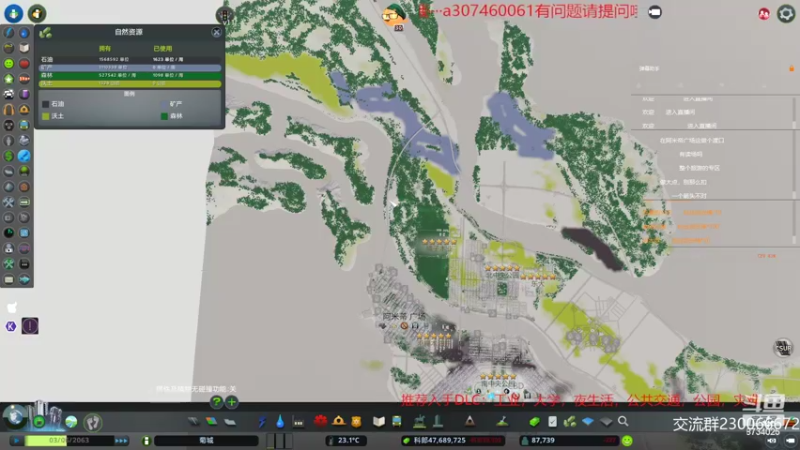
Task: Open the Economy green money panel
Action: (534, 421)
